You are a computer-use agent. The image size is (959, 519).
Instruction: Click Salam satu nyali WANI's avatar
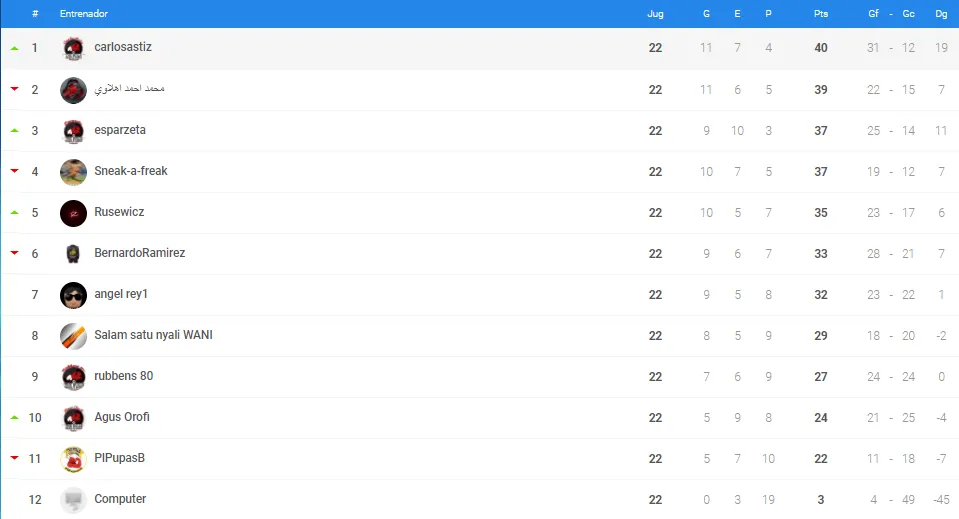[x=73, y=336]
